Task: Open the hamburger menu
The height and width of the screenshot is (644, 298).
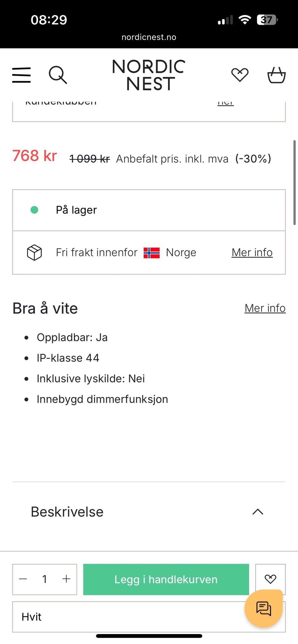Action: point(21,75)
